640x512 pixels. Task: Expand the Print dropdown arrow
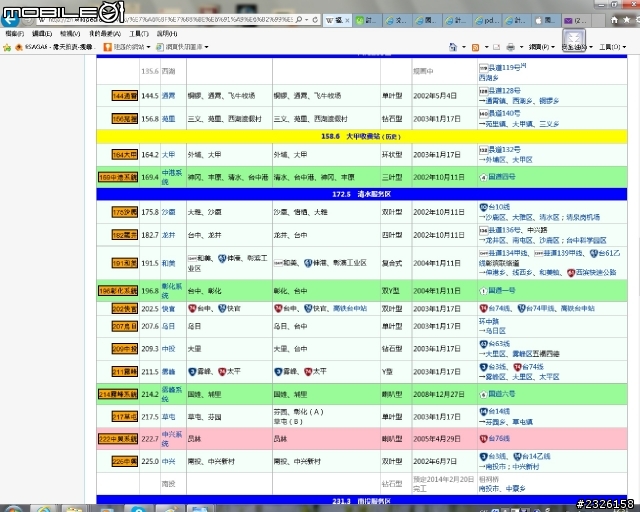click(521, 47)
